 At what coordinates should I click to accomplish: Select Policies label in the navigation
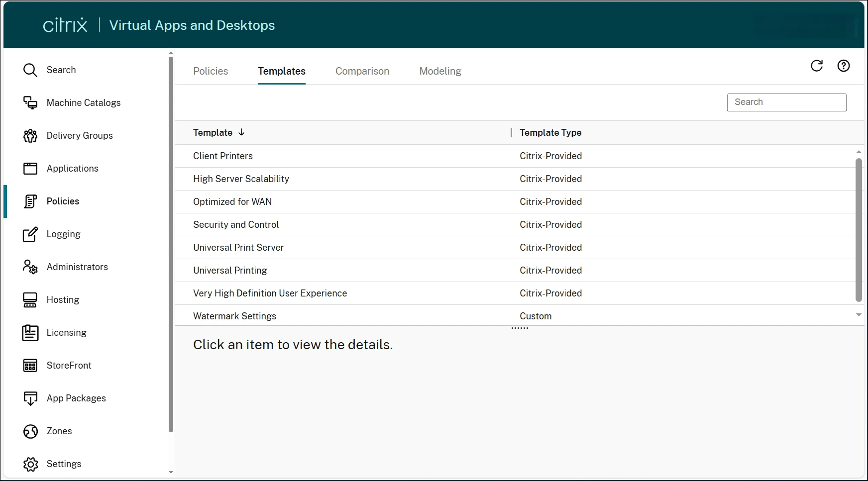(x=63, y=201)
